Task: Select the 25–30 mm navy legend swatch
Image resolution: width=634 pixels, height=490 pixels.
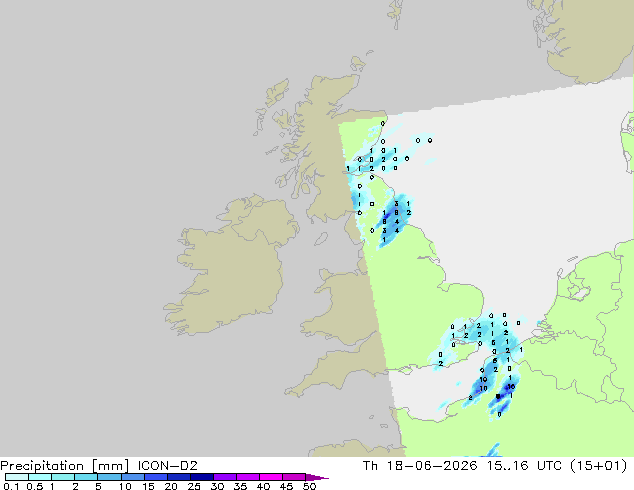Action: [201, 477]
